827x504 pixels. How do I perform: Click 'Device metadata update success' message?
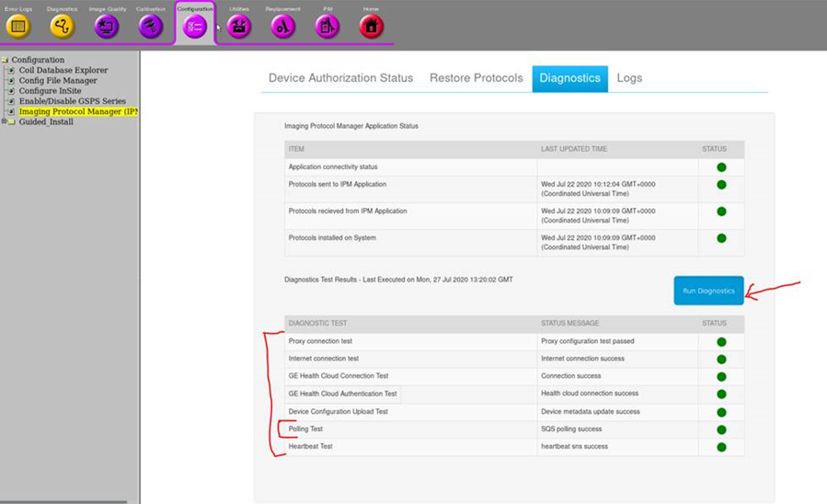[x=591, y=412]
